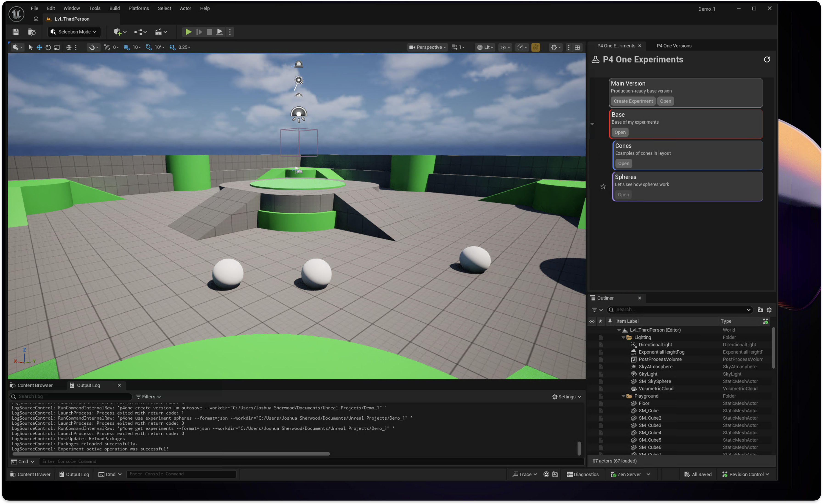Screen dimensions: 823x504
Task: Select DirectionalLight in the Outliner
Action: 655,345
